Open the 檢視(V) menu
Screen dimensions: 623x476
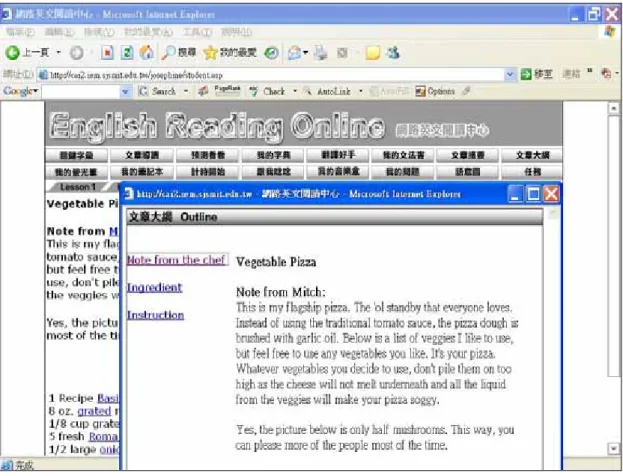pos(99,32)
